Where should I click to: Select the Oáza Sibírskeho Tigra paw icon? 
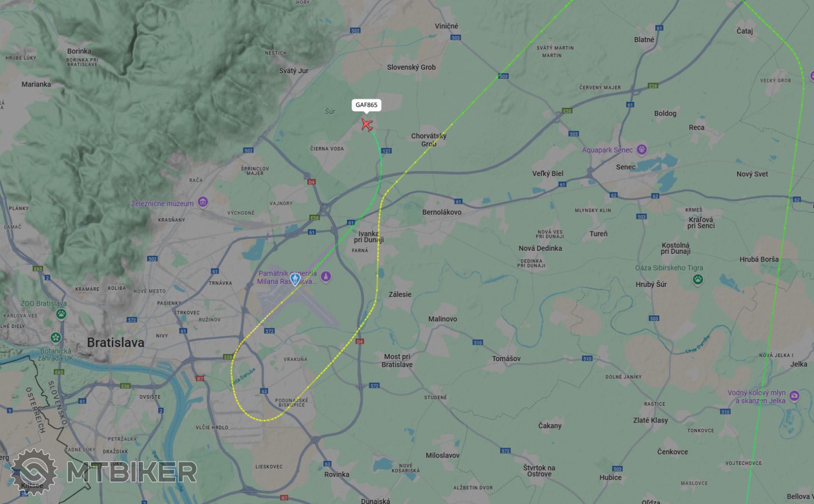(x=697, y=279)
